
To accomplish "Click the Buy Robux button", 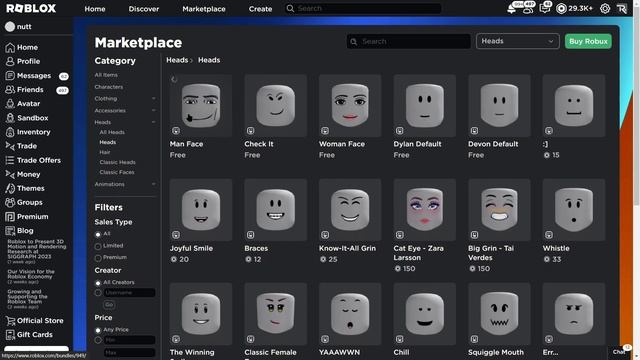I will click(x=588, y=41).
